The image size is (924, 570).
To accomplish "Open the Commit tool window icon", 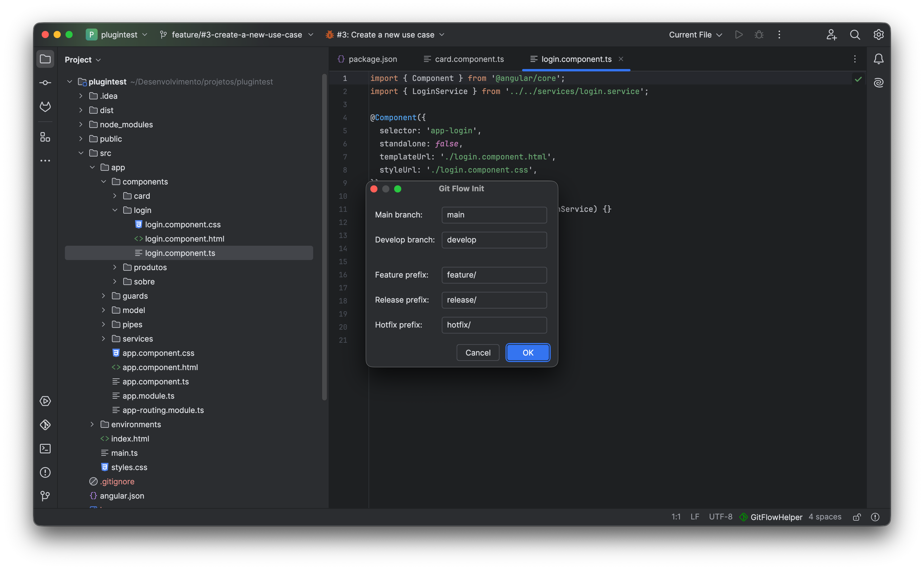I will pyautogui.click(x=45, y=83).
